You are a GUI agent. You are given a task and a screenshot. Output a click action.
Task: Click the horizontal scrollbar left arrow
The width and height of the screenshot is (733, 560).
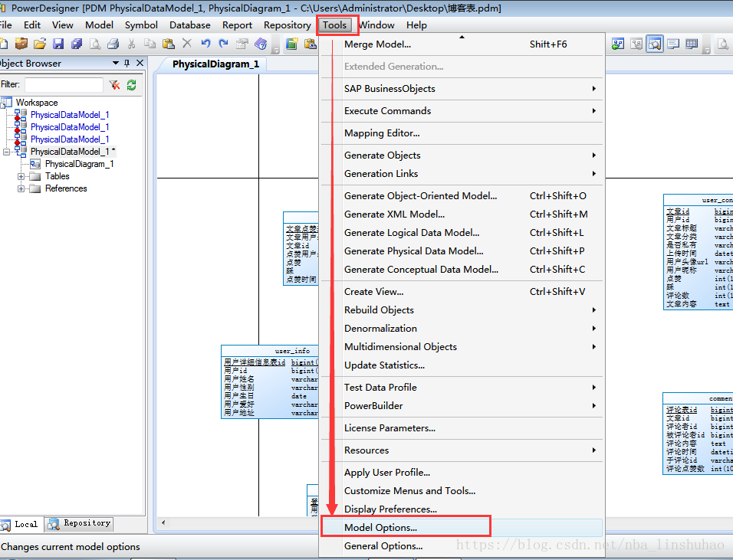pyautogui.click(x=163, y=522)
